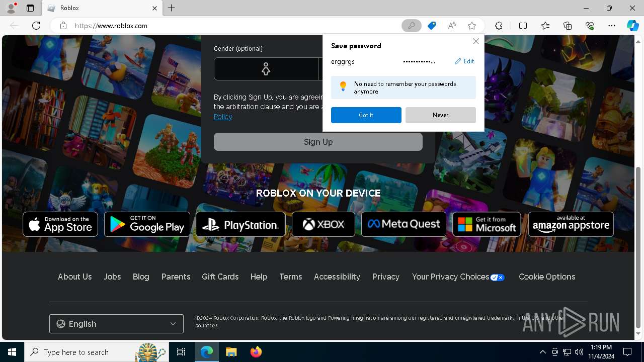The image size is (644, 362).
Task: Add this page to favorites star
Action: (x=472, y=26)
